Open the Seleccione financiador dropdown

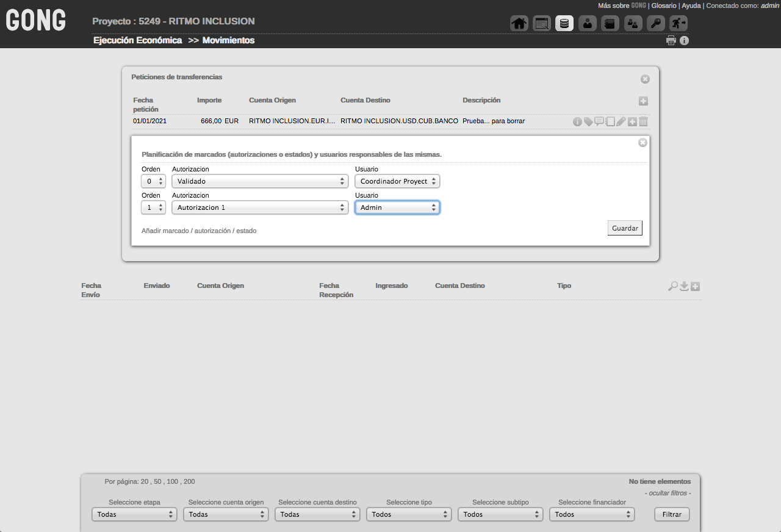pyautogui.click(x=592, y=514)
